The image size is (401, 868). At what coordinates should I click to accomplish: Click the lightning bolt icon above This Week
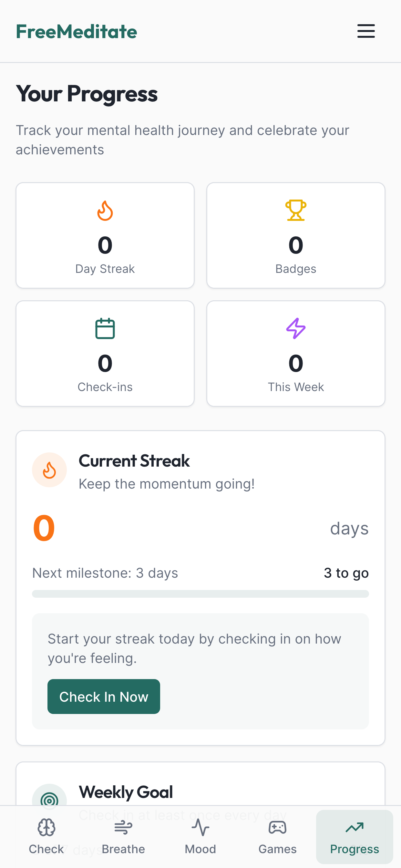pyautogui.click(x=295, y=328)
